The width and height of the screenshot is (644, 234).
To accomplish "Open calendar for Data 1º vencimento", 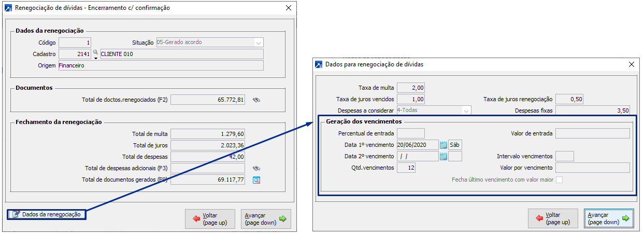I will (x=443, y=145).
